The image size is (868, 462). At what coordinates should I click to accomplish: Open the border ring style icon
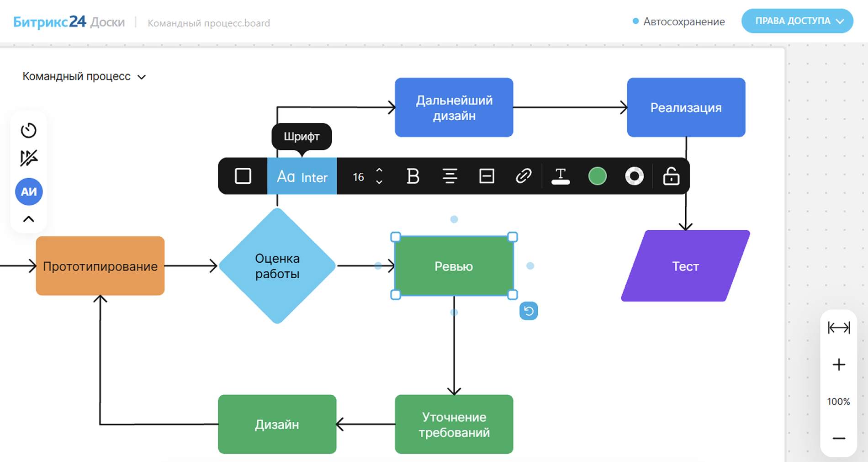(634, 176)
